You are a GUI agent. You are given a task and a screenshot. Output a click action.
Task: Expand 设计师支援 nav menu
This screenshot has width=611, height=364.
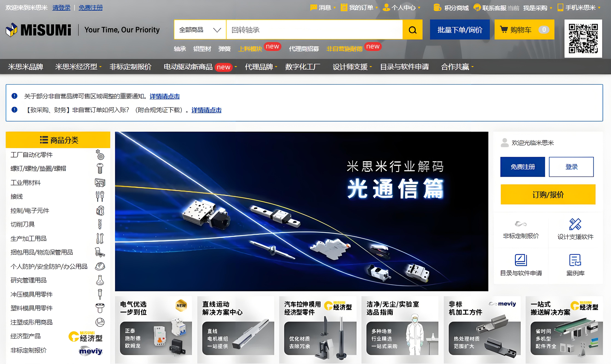point(371,67)
